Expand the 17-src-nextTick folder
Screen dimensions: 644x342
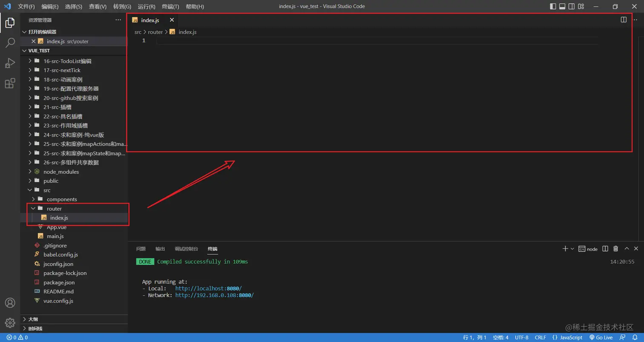click(x=74, y=70)
